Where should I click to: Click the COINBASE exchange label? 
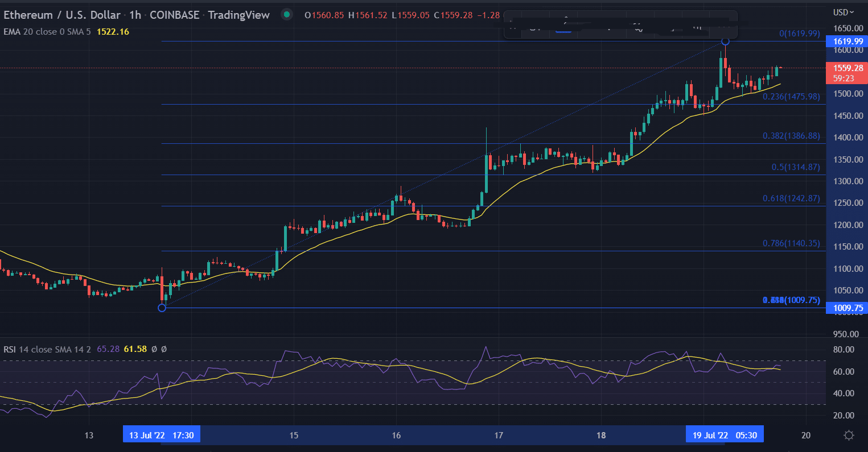(x=174, y=15)
